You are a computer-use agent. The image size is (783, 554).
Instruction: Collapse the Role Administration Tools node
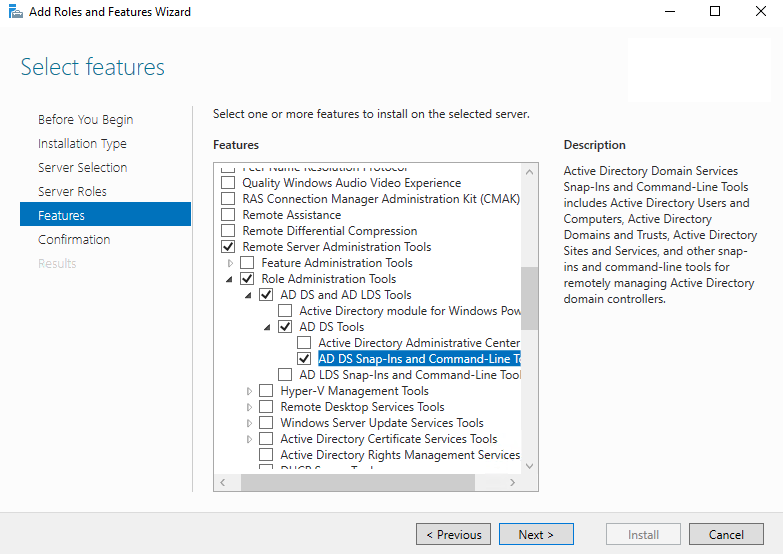(x=231, y=279)
